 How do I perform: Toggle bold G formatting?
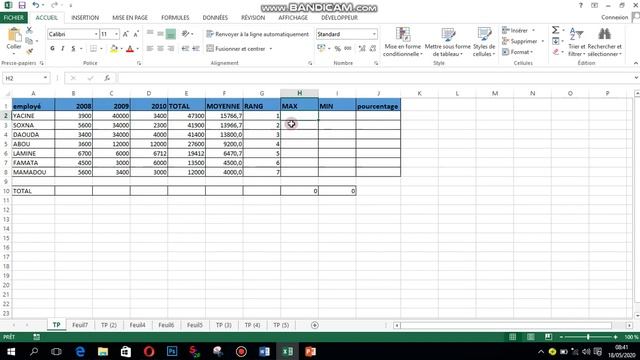click(52, 49)
